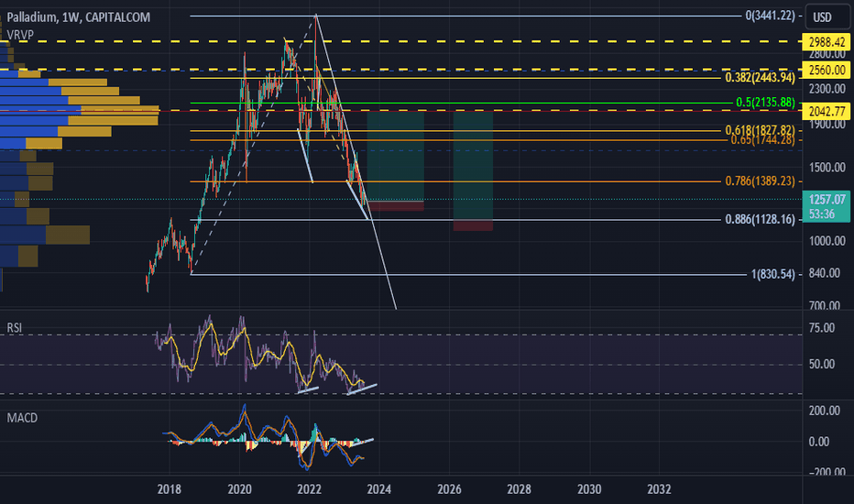The height and width of the screenshot is (504, 854).
Task: Select the second long position green box near 2026
Action: coord(474,166)
